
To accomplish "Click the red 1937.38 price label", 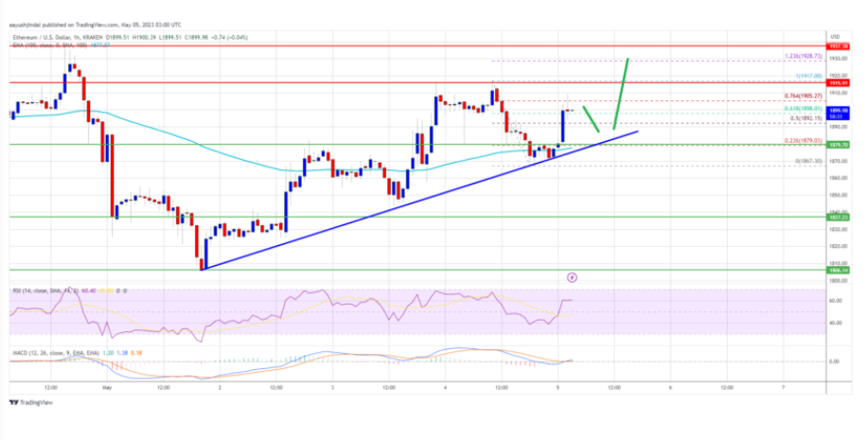I will pyautogui.click(x=838, y=45).
